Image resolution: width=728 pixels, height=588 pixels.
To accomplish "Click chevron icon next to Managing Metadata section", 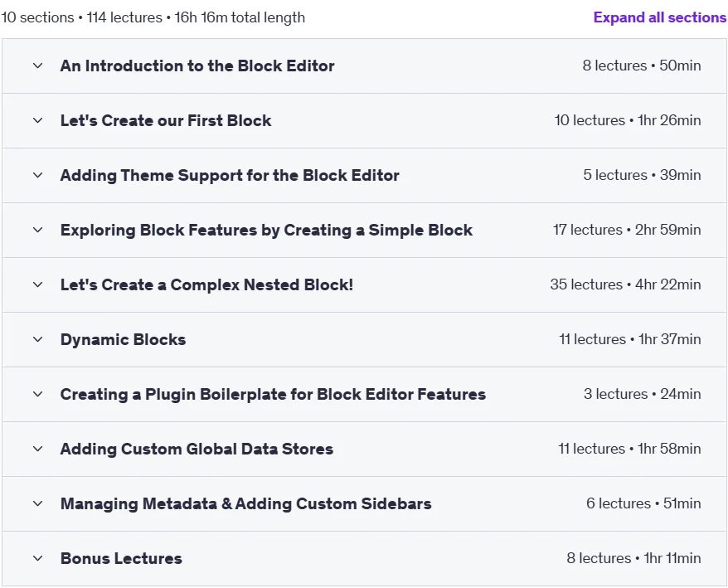I will coord(38,504).
